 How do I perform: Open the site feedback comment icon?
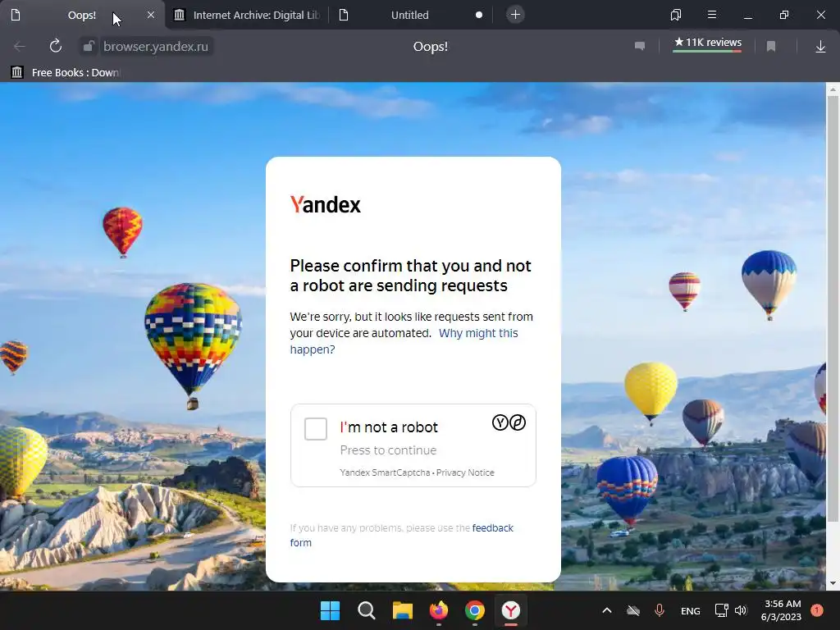(640, 47)
